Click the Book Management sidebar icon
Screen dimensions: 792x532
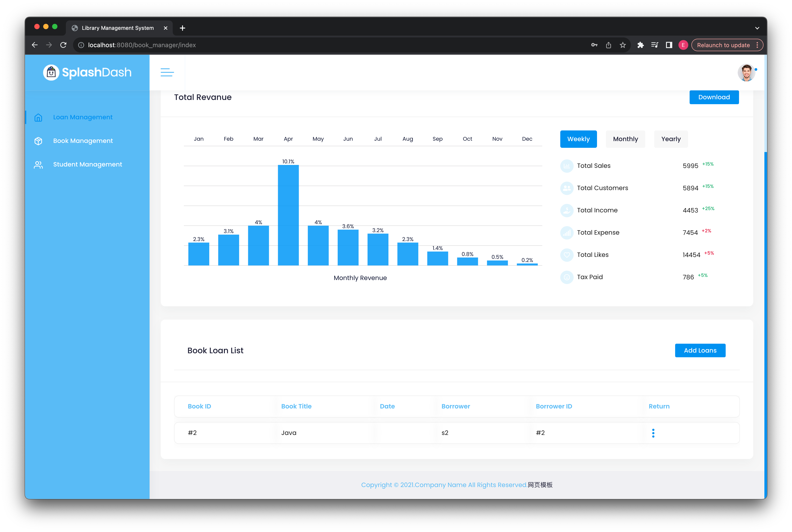[39, 141]
